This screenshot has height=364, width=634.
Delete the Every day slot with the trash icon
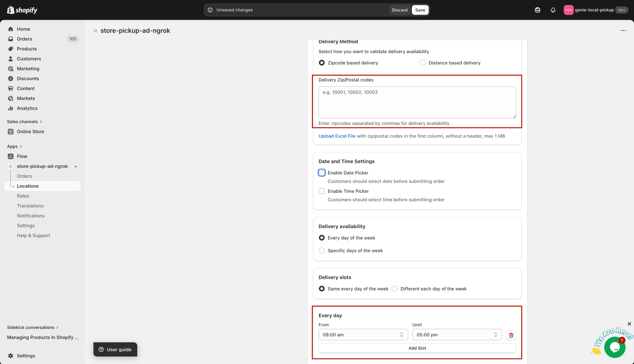click(511, 335)
